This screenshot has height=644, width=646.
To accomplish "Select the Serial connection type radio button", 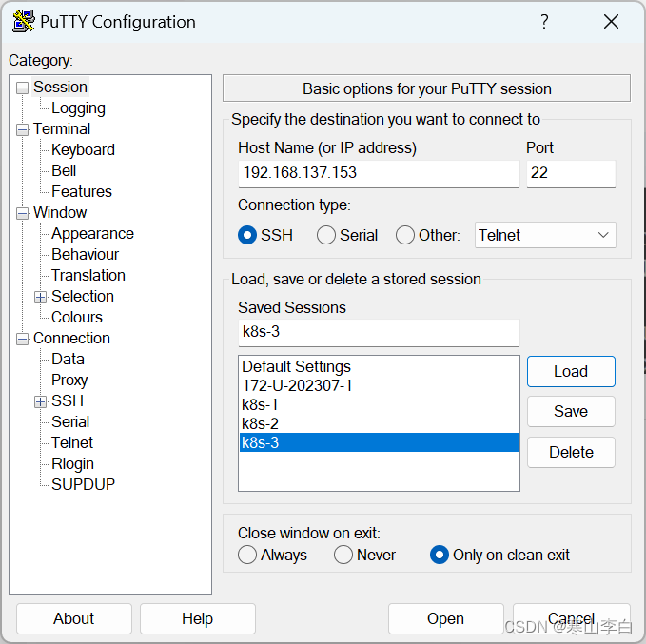I will 326,235.
